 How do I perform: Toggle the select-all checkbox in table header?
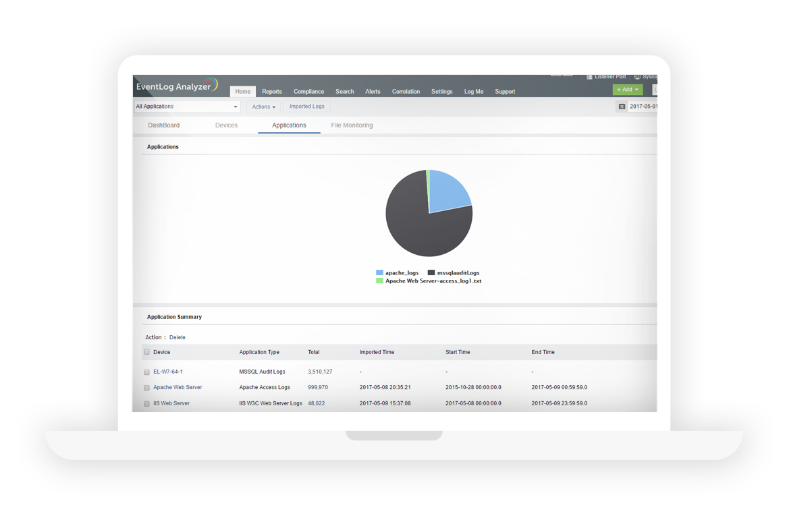click(x=146, y=352)
